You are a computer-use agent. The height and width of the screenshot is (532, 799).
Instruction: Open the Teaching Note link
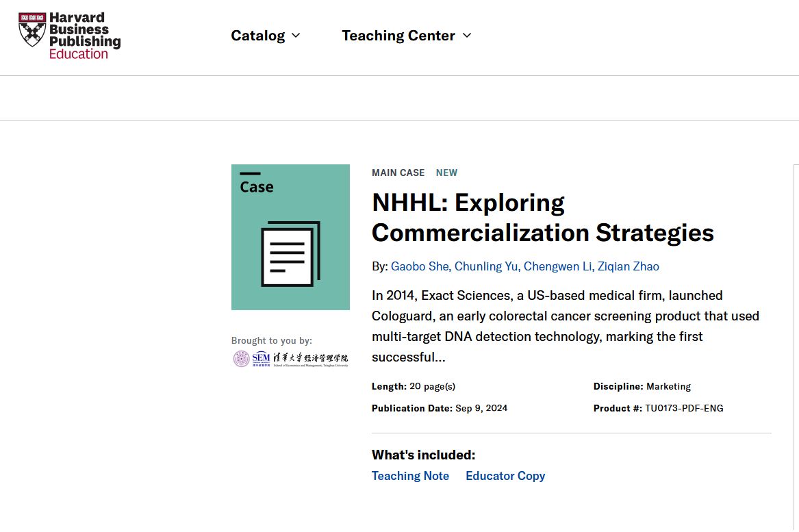[x=410, y=476]
